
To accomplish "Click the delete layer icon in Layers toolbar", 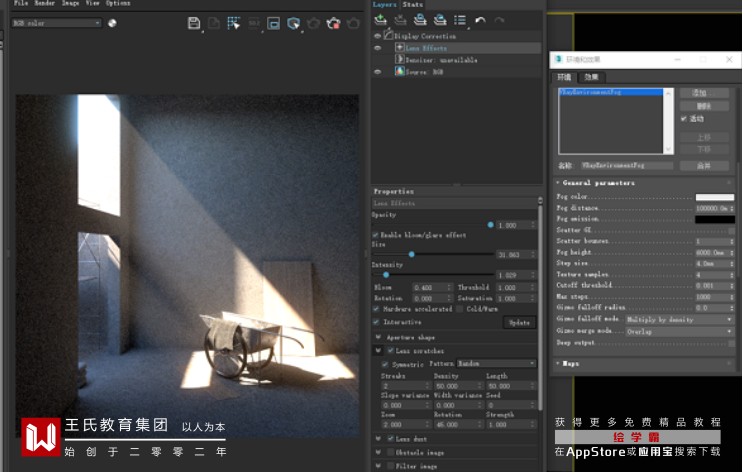I will [400, 20].
